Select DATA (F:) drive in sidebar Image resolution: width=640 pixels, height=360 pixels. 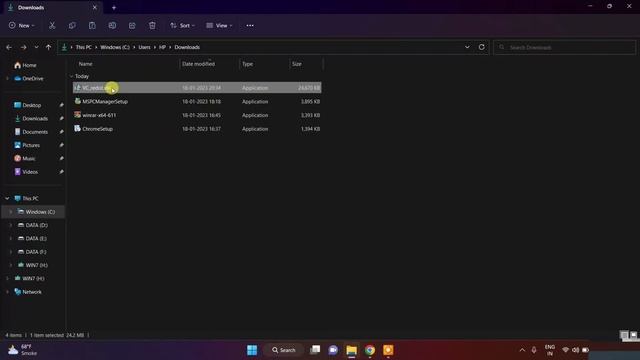tap(32, 252)
